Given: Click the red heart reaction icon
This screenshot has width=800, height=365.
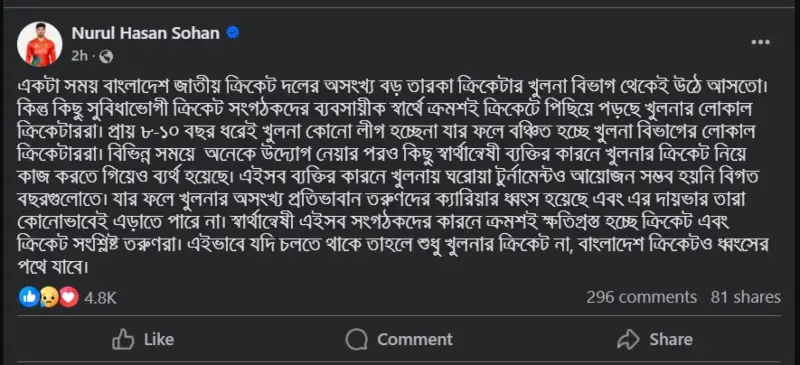Looking at the screenshot, I should (68, 297).
